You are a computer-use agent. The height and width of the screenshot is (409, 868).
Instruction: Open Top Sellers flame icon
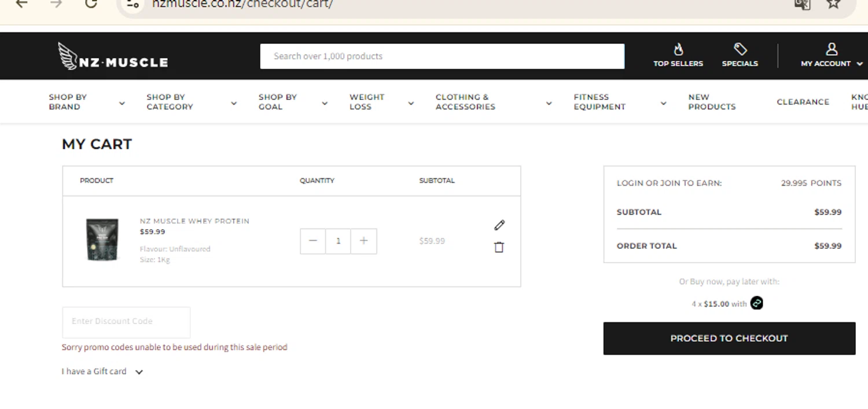(678, 49)
